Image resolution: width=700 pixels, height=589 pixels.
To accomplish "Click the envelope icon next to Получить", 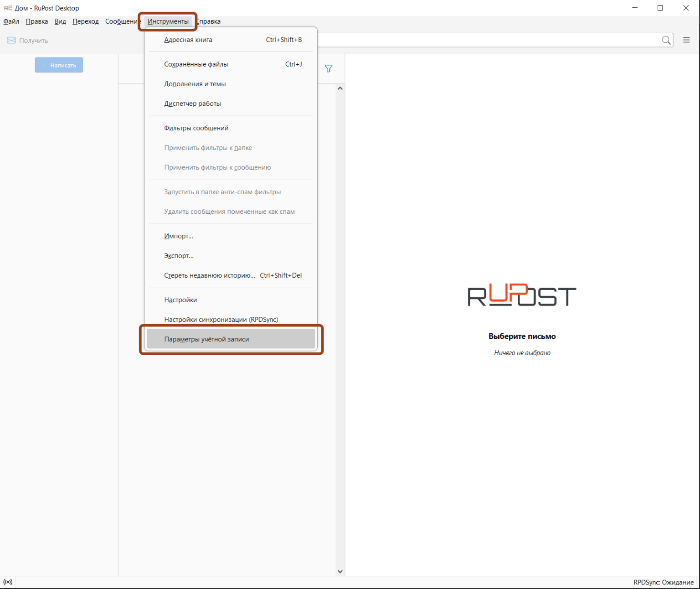I will (11, 40).
